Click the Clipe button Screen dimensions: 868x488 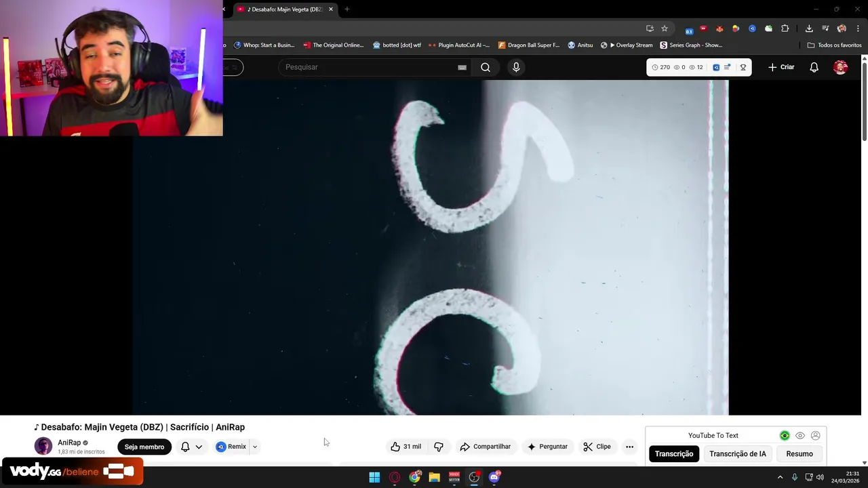click(597, 447)
